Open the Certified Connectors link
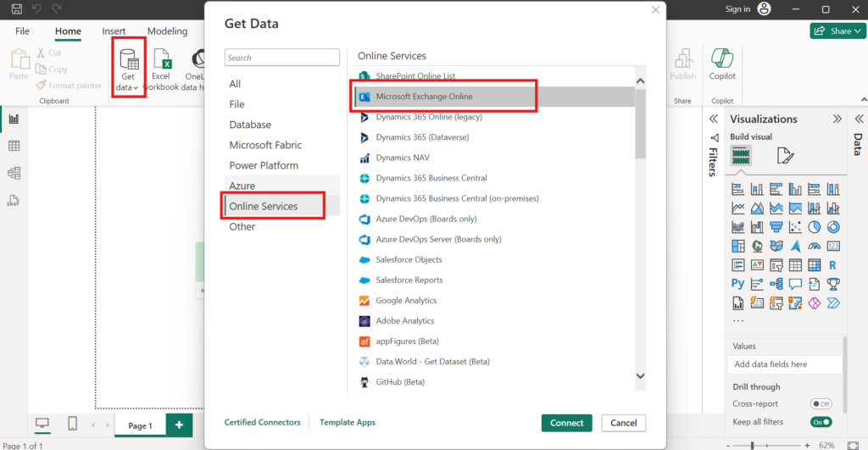The height and width of the screenshot is (450, 868). (263, 422)
